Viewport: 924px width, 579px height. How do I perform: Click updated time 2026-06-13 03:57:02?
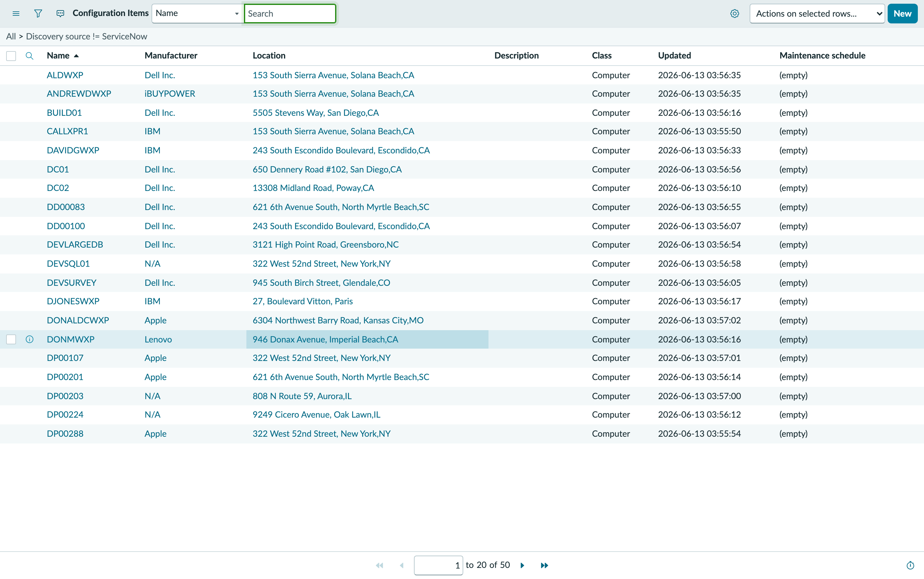pos(699,320)
